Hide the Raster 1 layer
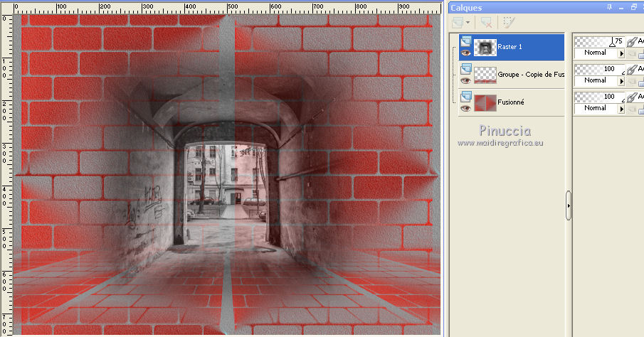This screenshot has height=337, width=644. tap(465, 53)
